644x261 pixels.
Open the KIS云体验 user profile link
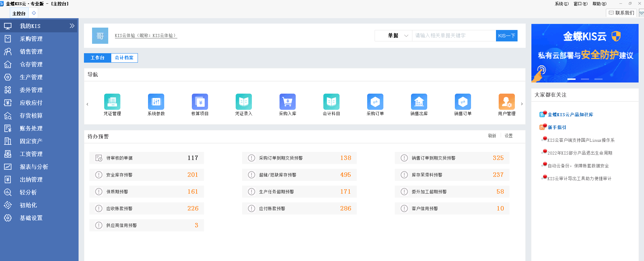146,36
